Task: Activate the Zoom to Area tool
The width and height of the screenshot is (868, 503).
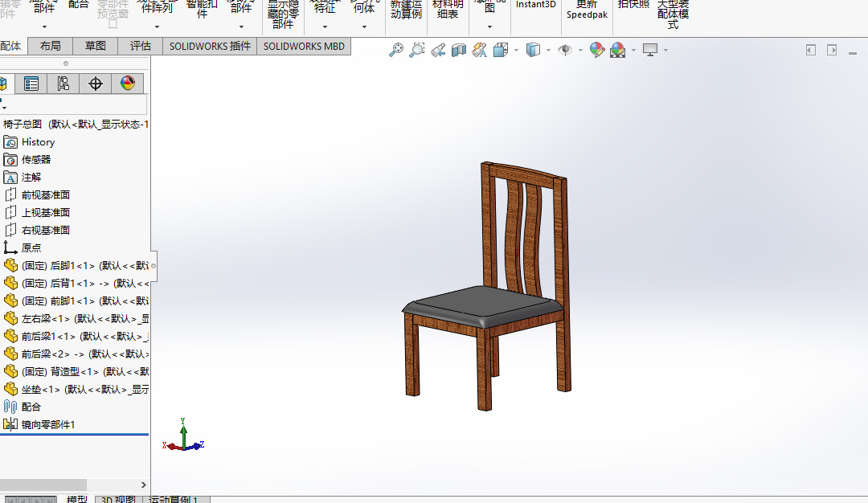Action: (417, 51)
